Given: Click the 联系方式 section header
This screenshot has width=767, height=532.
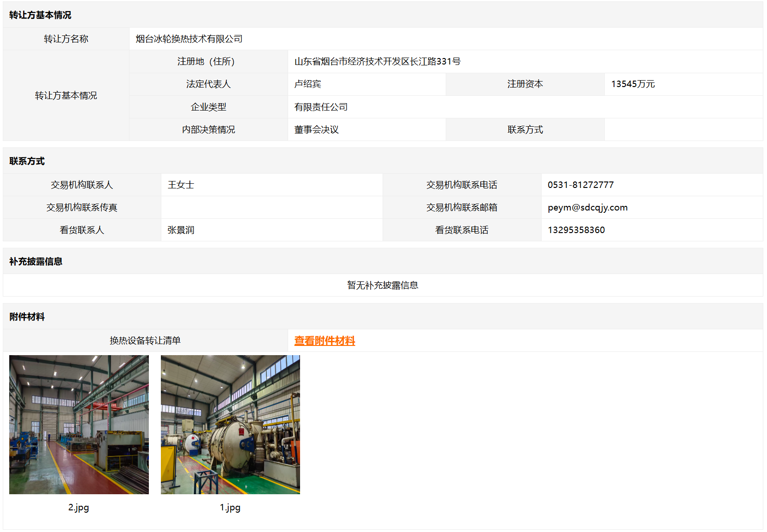Looking at the screenshot, I should coord(27,161).
